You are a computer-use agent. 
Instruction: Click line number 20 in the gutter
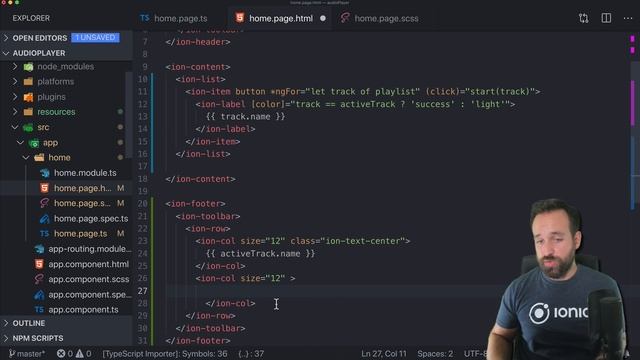tap(142, 203)
